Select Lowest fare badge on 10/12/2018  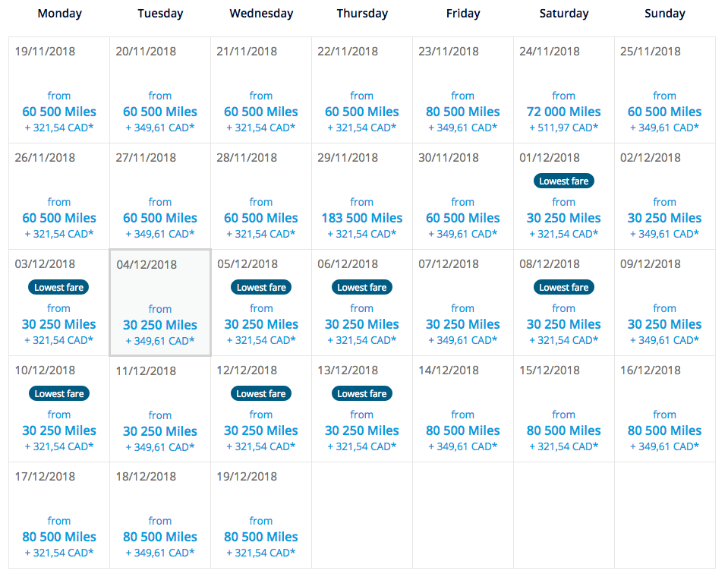click(59, 393)
